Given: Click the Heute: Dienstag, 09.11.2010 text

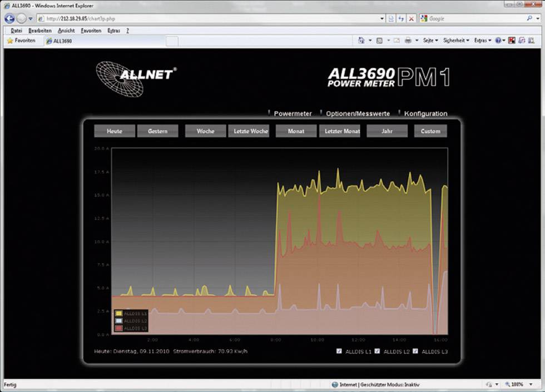Looking at the screenshot, I should [131, 351].
